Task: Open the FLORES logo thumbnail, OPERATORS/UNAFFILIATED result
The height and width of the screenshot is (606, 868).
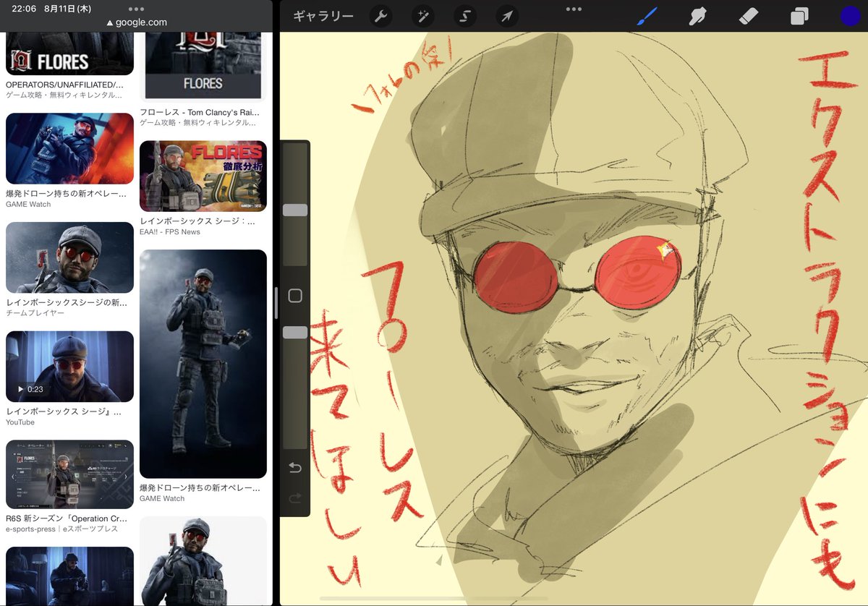Action: pos(69,53)
